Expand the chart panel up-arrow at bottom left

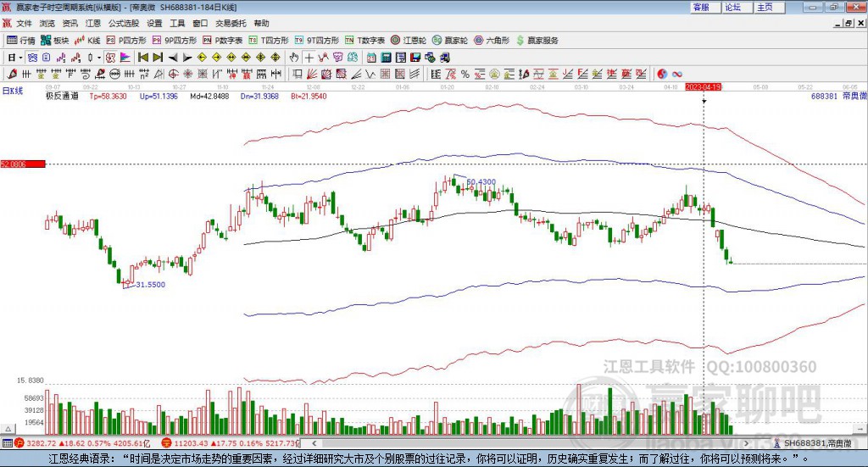[x=8, y=429]
